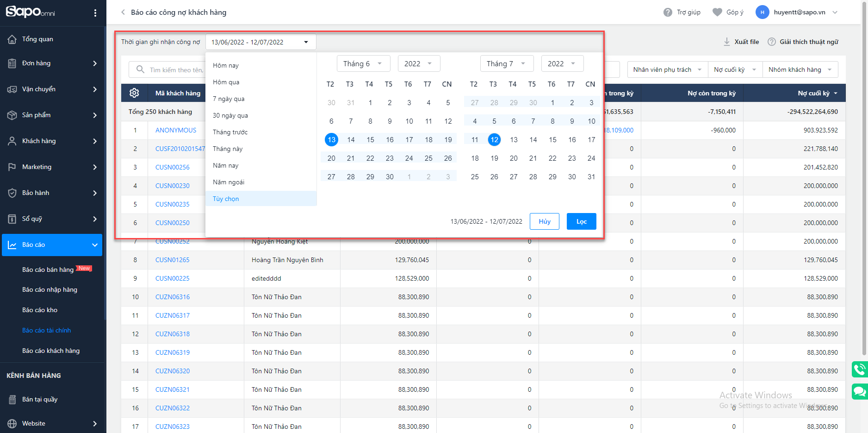This screenshot has width=868, height=433.
Task: Pick June 20 in left calendar
Action: [x=331, y=158]
